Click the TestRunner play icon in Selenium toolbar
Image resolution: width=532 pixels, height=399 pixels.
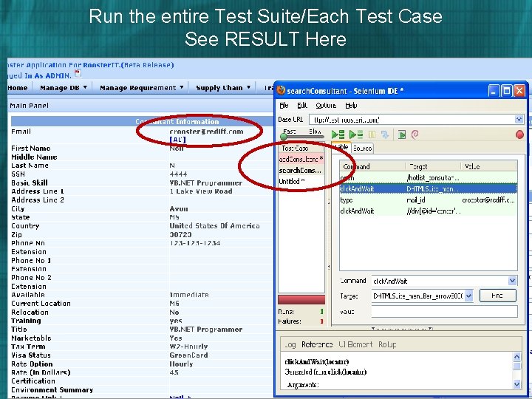point(402,134)
